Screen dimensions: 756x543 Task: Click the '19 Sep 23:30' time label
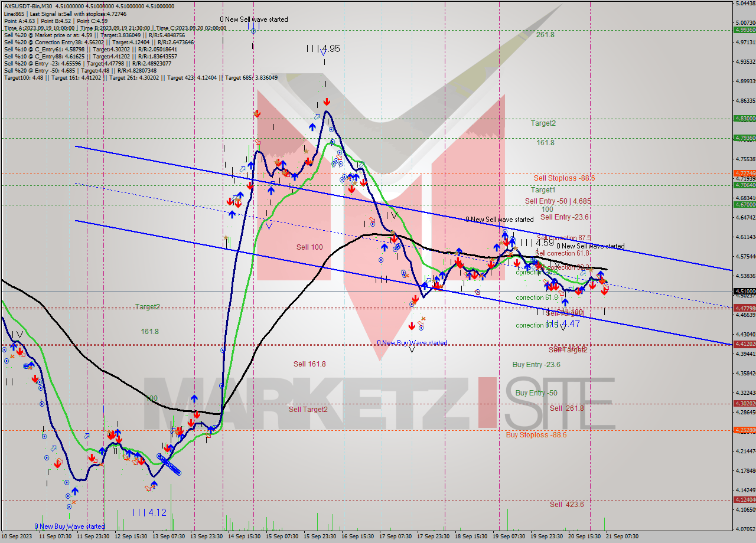pyautogui.click(x=546, y=537)
